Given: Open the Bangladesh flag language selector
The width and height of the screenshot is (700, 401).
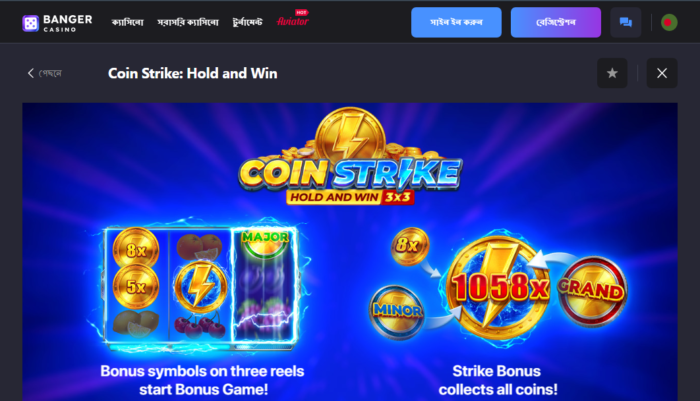Looking at the screenshot, I should tap(669, 22).
